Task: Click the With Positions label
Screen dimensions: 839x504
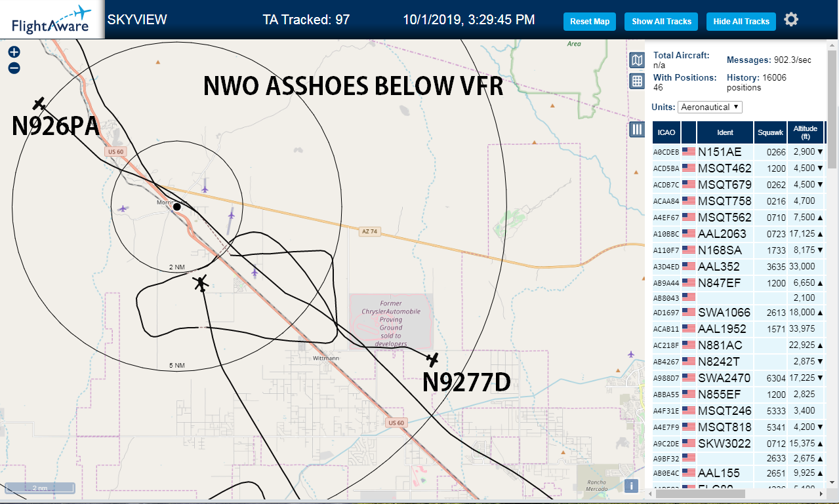Action: [685, 77]
